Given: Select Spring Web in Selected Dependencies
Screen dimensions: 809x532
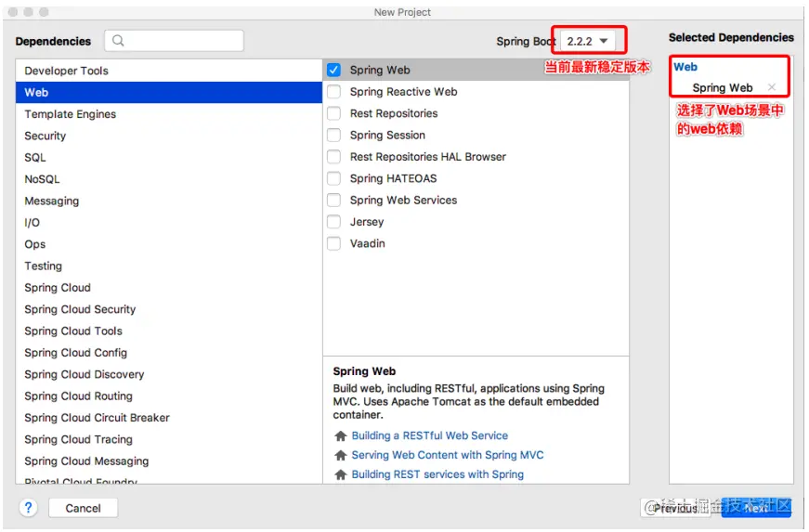Looking at the screenshot, I should (722, 87).
